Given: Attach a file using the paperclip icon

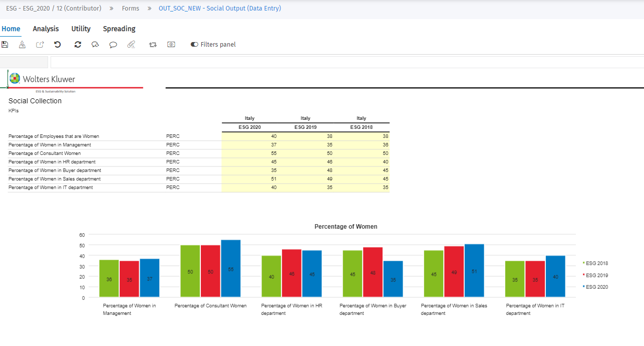Looking at the screenshot, I should pyautogui.click(x=131, y=44).
